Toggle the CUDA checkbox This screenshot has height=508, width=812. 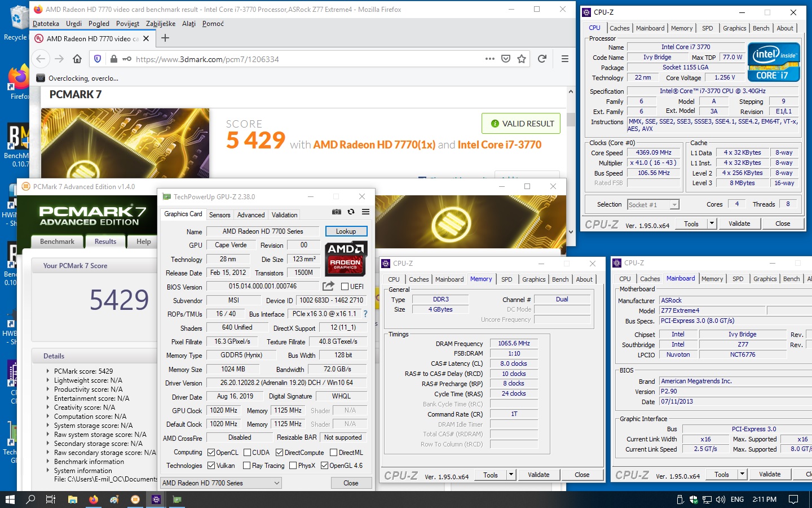[x=247, y=452]
